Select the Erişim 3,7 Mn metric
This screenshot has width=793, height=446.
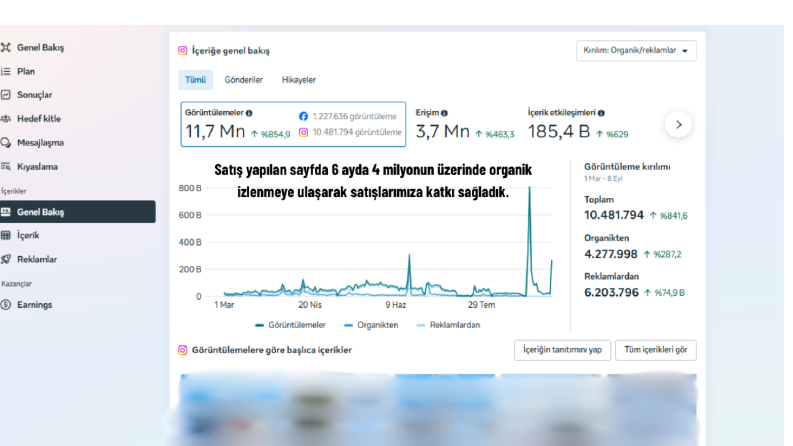click(x=464, y=124)
